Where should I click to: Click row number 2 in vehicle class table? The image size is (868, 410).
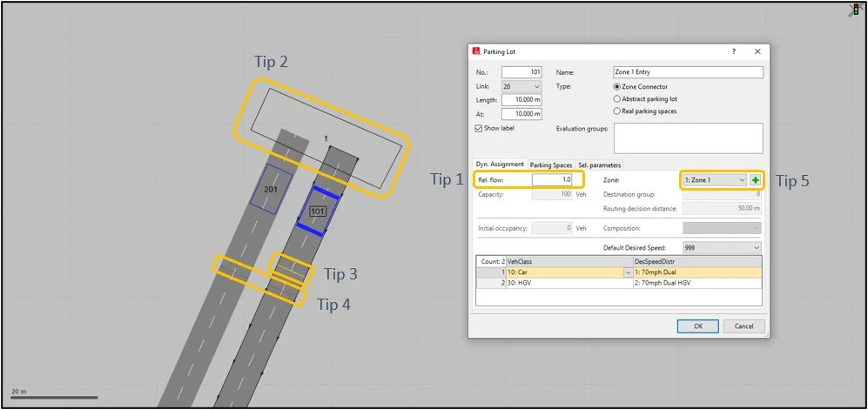point(491,283)
